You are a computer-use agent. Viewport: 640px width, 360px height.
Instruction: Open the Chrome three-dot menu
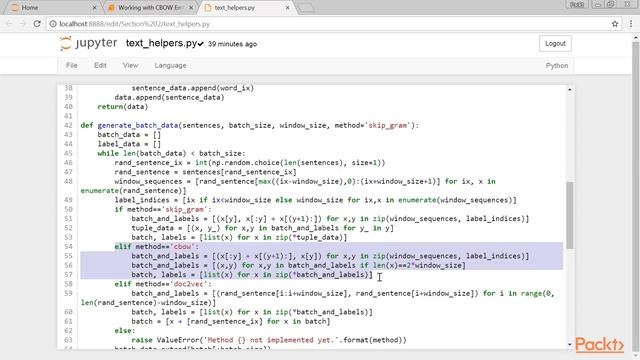[631, 24]
